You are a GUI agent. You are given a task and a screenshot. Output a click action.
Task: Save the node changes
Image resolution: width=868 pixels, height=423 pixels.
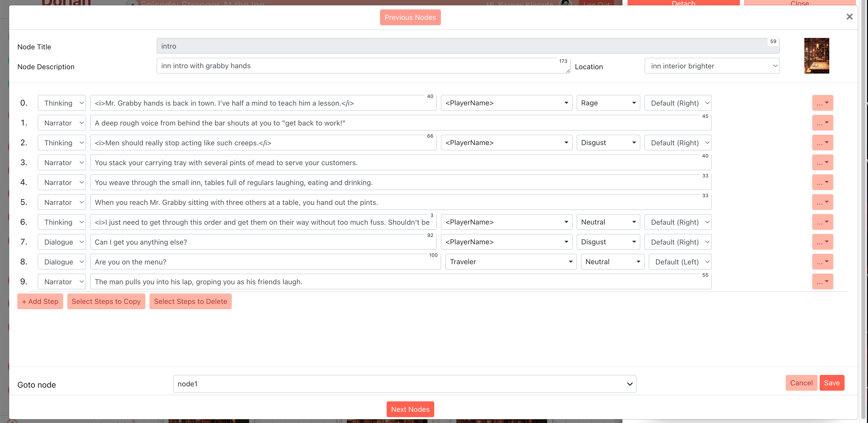(x=832, y=383)
